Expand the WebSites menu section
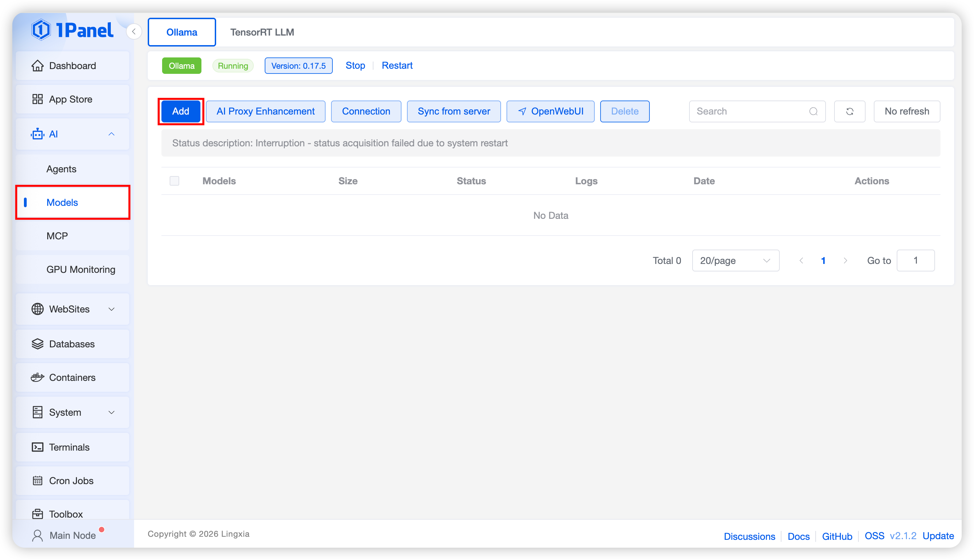 pos(111,309)
